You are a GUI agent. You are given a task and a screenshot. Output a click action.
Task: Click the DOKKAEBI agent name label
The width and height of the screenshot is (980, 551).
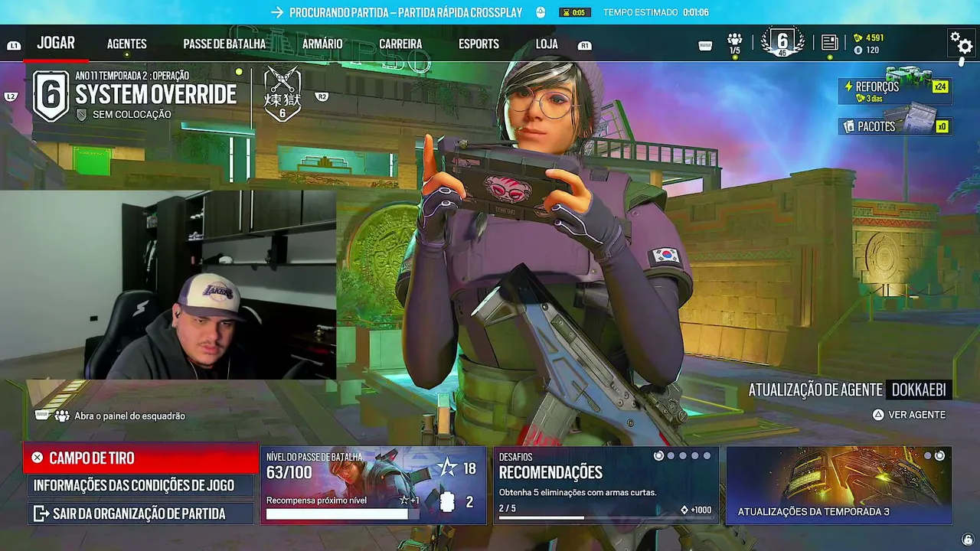coord(919,390)
